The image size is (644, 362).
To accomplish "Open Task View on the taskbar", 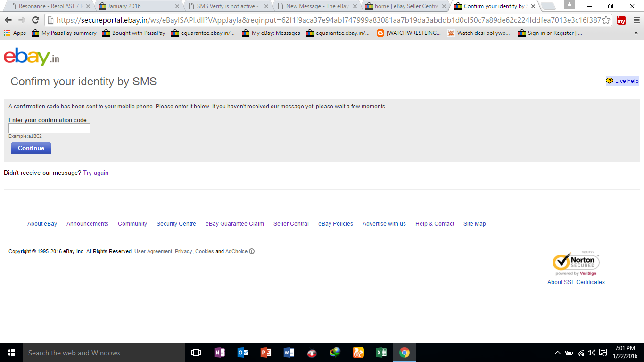I will [x=196, y=353].
